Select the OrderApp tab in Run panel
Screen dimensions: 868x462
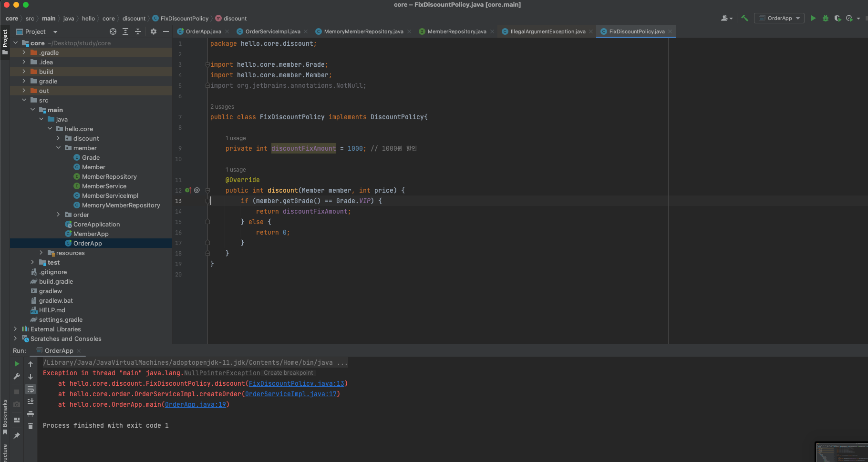[59, 350]
